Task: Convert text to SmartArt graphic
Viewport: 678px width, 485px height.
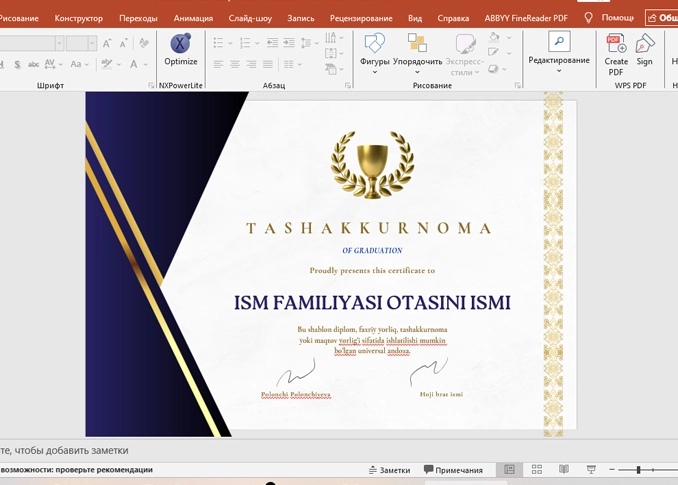Action: point(334,69)
